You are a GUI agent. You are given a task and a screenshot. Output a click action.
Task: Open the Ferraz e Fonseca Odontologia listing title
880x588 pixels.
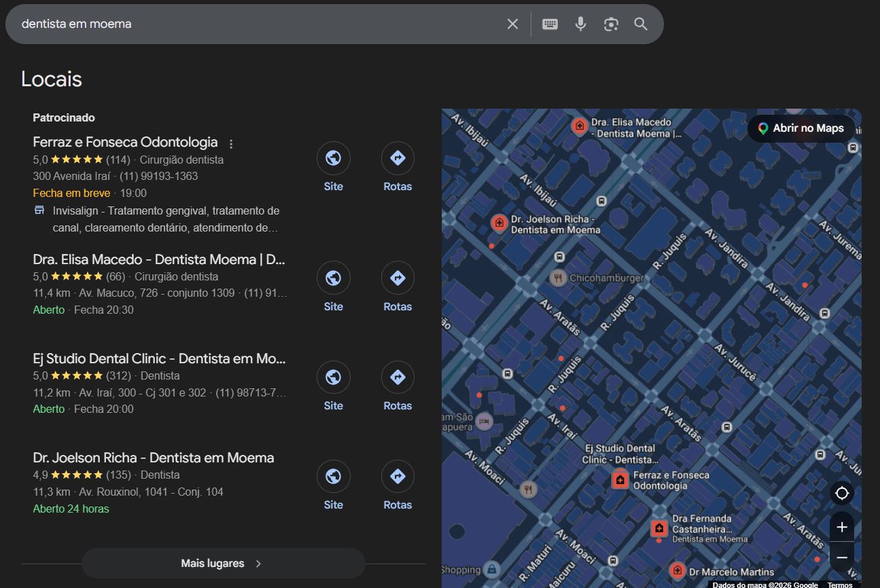click(x=125, y=143)
